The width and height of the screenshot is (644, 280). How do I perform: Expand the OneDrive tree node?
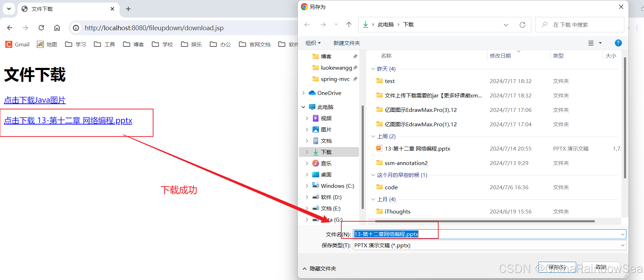(x=303, y=93)
